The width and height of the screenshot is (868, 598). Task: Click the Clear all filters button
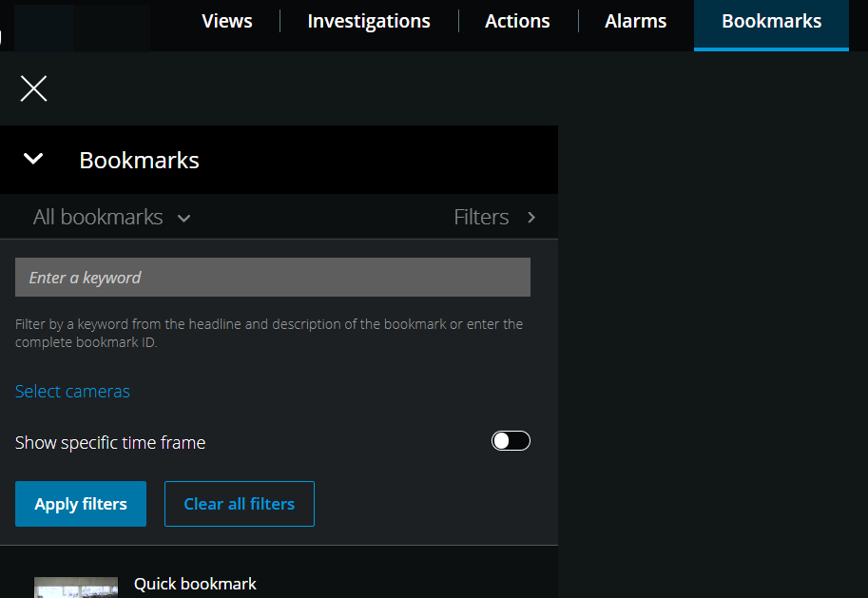point(240,504)
